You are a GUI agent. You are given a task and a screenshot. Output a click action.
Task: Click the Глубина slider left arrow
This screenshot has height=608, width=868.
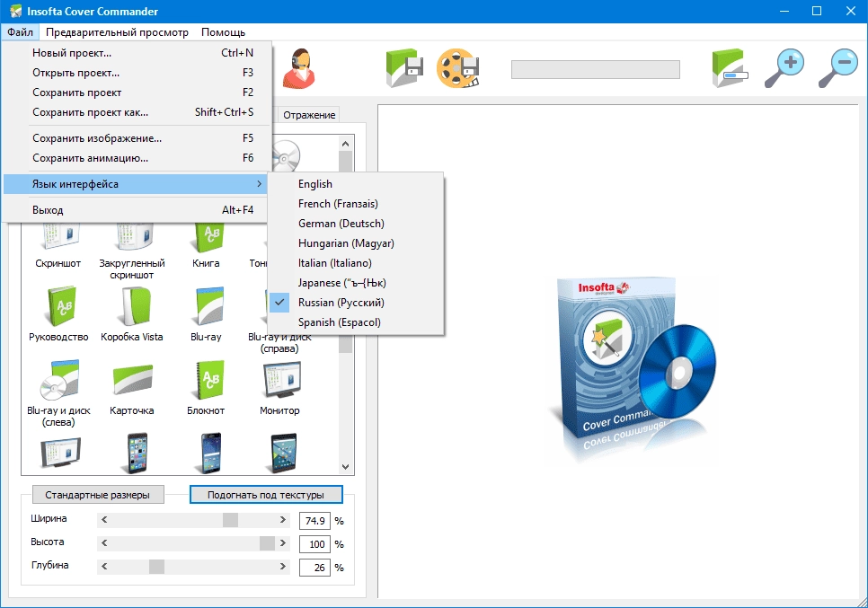(x=104, y=567)
